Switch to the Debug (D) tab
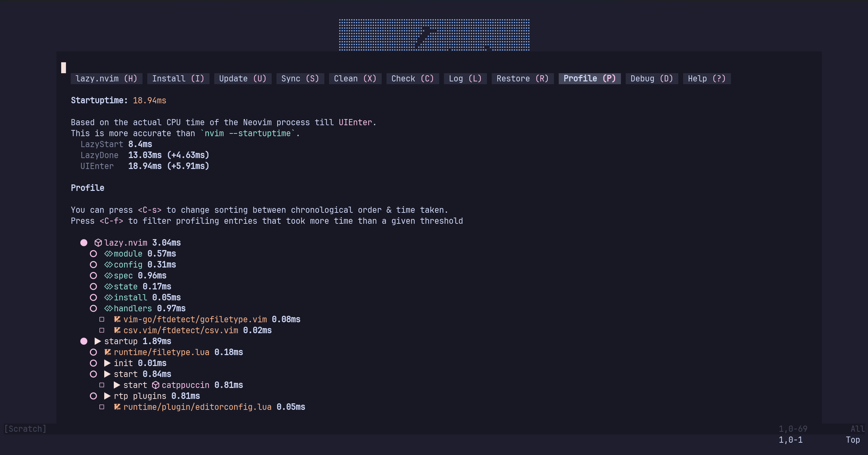868x455 pixels. click(651, 79)
